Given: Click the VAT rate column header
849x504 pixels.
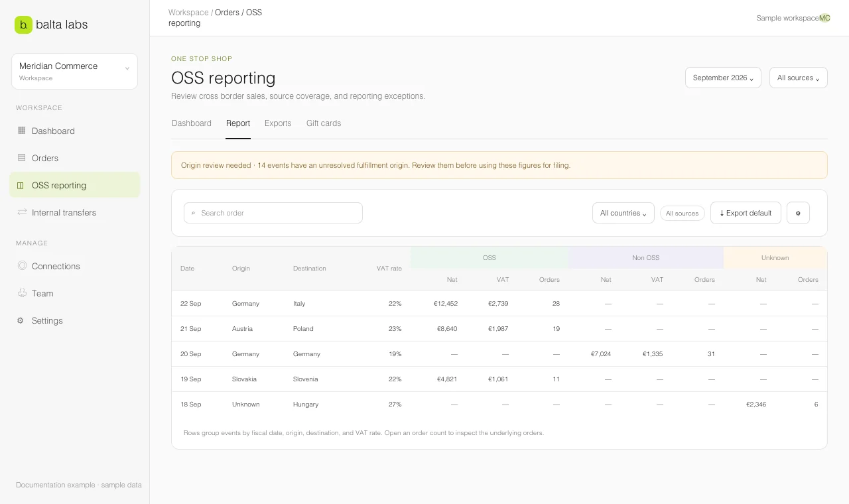Looking at the screenshot, I should [389, 269].
